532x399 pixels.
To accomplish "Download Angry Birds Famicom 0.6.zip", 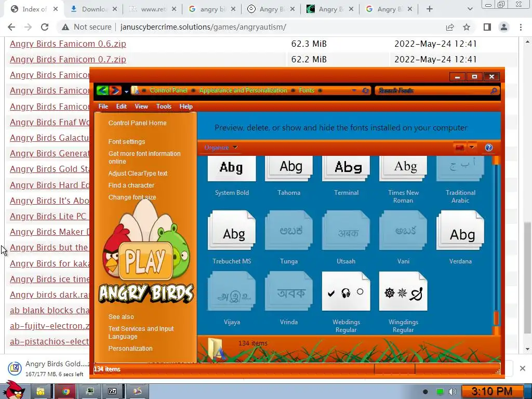I will (x=68, y=44).
